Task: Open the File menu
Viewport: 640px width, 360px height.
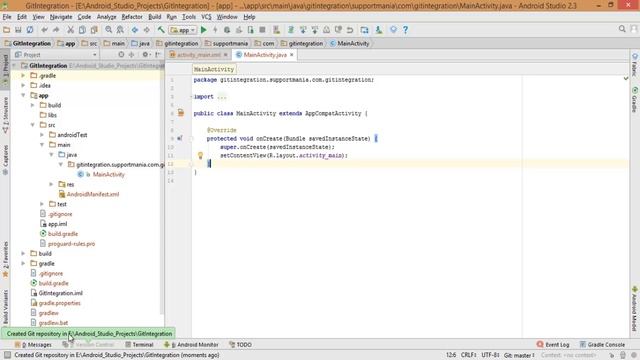Action: (x=7, y=17)
